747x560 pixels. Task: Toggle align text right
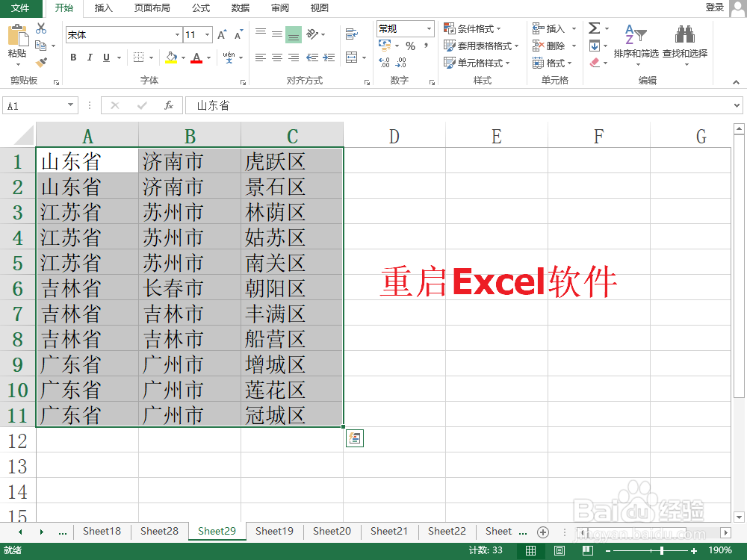294,57
